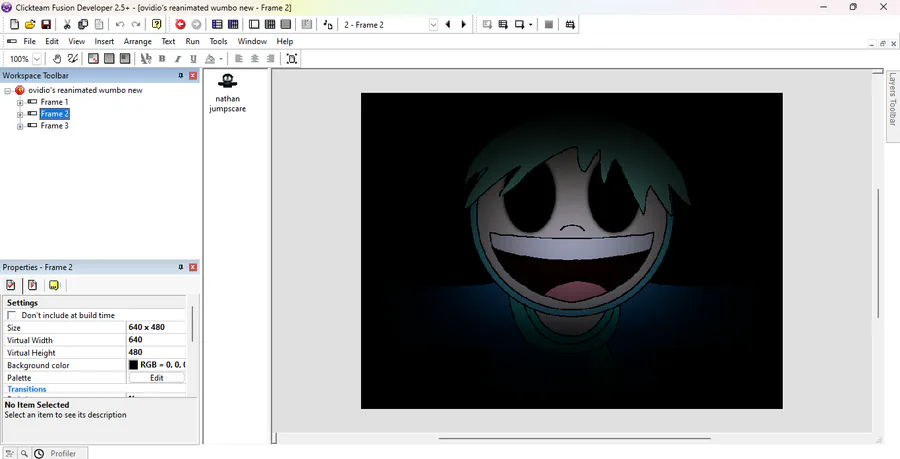Select the About properties tab icon
The image size is (900, 459).
point(54,285)
